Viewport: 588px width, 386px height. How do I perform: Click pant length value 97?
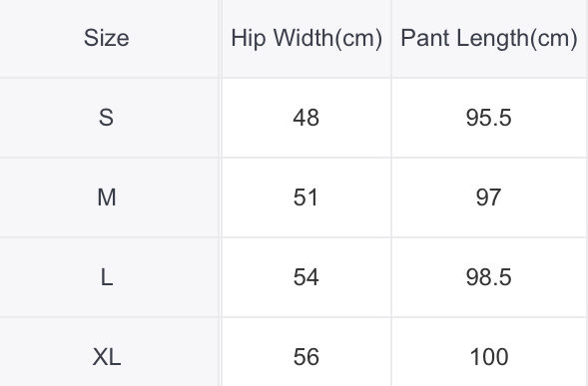pos(488,197)
